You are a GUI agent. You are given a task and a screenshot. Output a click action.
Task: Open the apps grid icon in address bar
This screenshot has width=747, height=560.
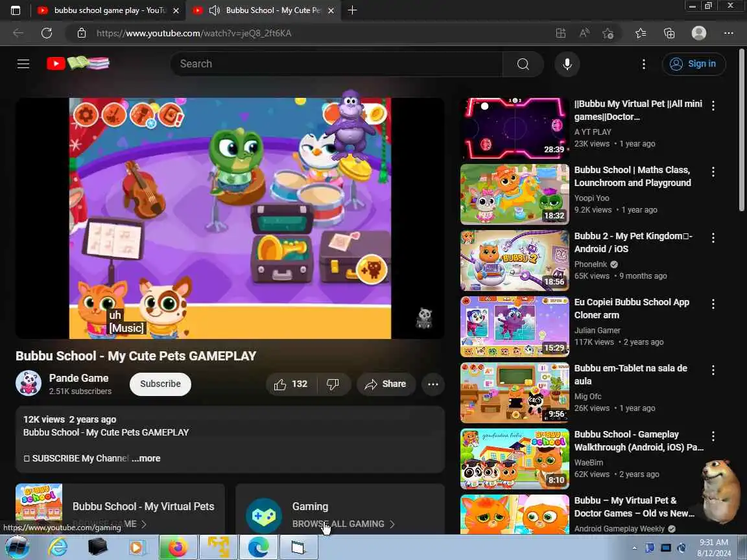pyautogui.click(x=561, y=33)
